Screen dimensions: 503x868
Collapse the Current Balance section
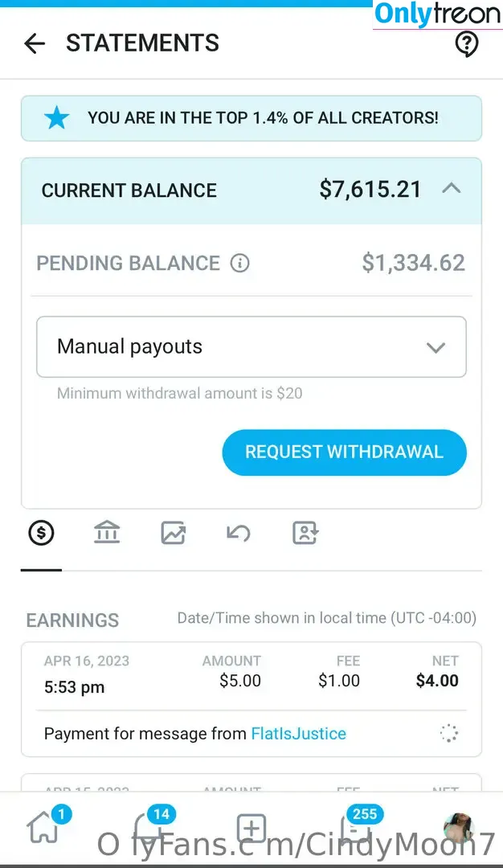(452, 189)
